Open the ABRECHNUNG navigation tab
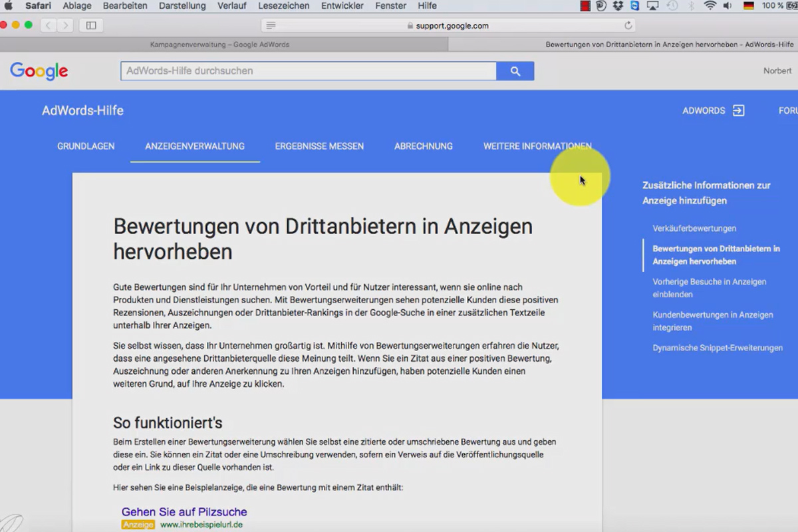Screen dimensions: 798x532 click(424, 146)
